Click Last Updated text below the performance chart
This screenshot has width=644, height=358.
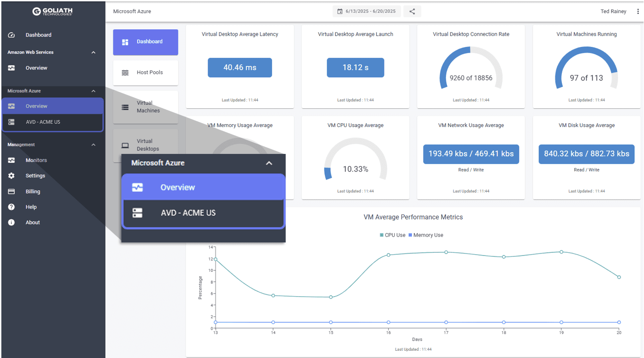[413, 349]
